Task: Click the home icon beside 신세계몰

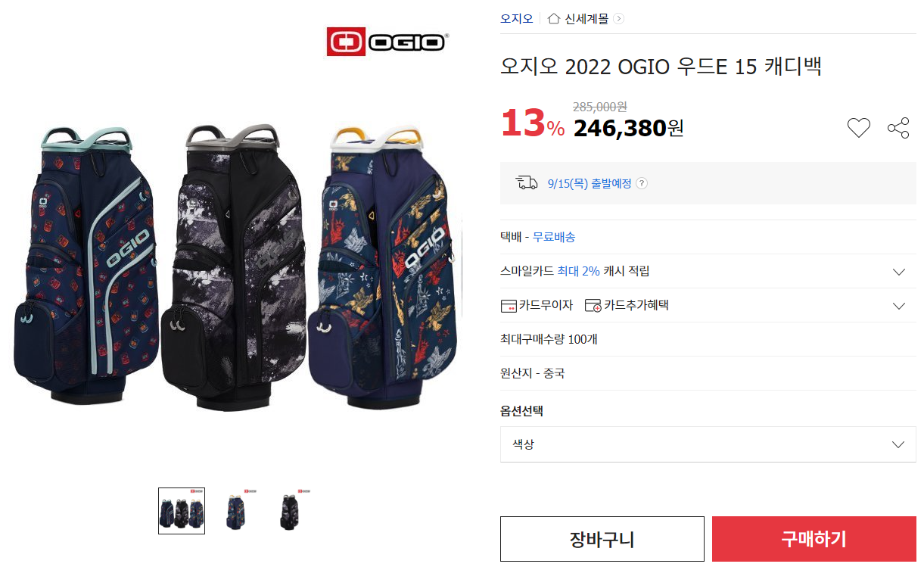Action: tap(554, 19)
